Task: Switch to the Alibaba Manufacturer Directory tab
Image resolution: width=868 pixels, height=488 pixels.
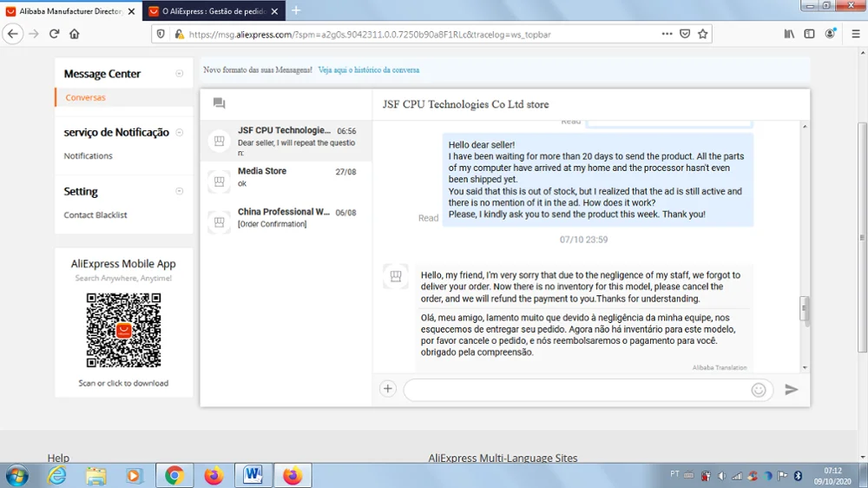Action: (70, 11)
